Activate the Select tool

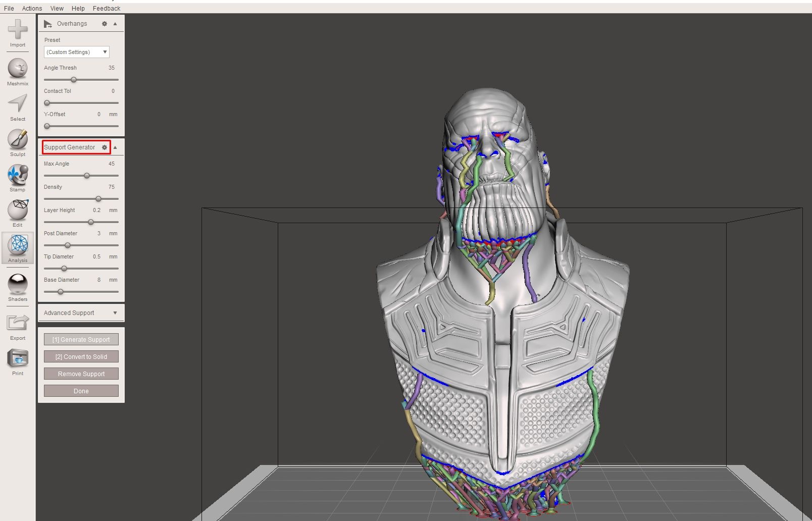18,105
